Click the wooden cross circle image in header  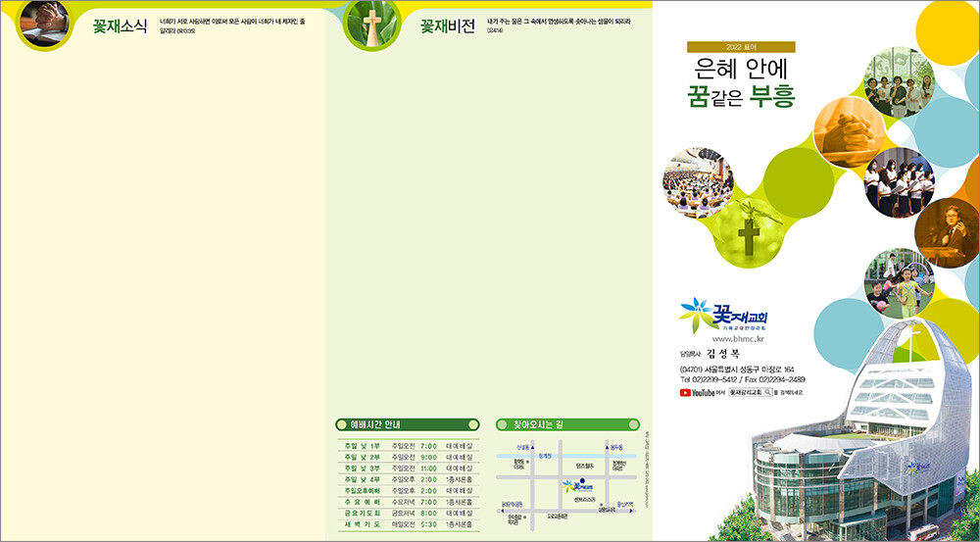(x=371, y=25)
